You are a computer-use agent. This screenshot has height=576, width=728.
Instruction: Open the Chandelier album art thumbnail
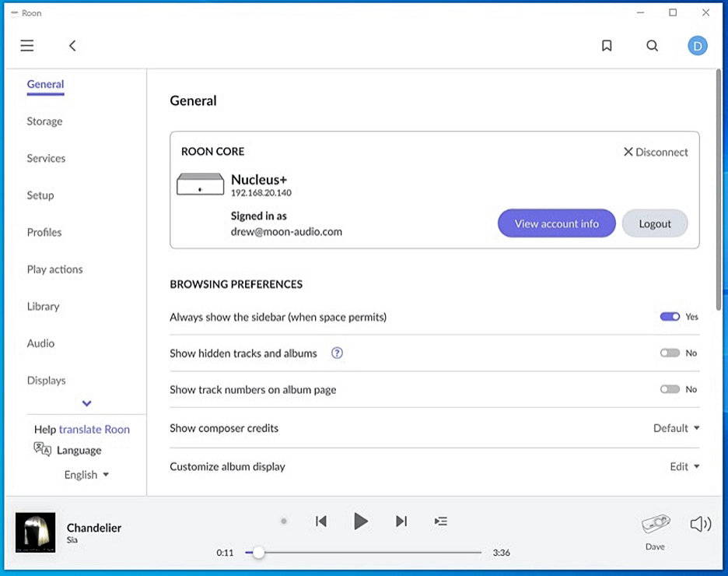pyautogui.click(x=35, y=532)
